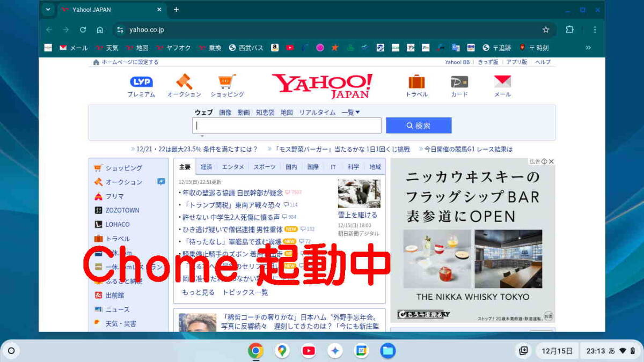644x362 pixels.
Task: Open Yahoo Auctions gavel icon
Action: 184,82
